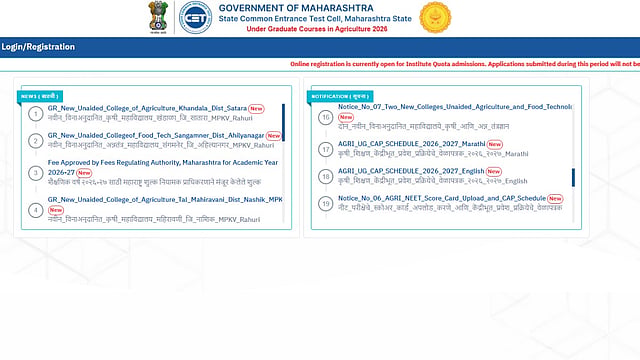640x360 pixels.
Task: Click New badge beside CAP Schedule English
Action: tap(493, 171)
